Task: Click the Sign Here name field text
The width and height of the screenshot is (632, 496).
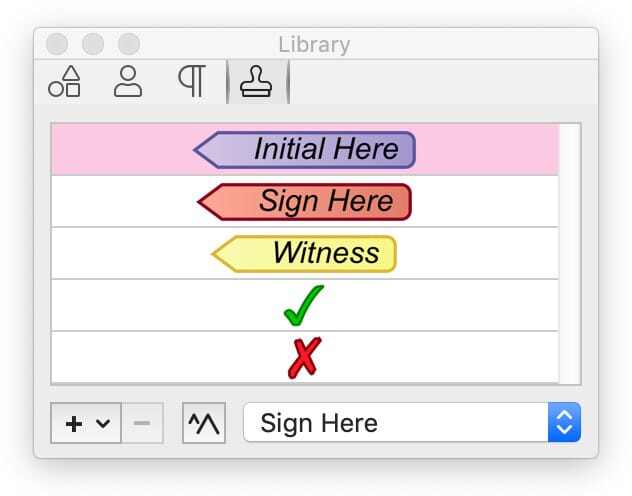Action: (319, 423)
